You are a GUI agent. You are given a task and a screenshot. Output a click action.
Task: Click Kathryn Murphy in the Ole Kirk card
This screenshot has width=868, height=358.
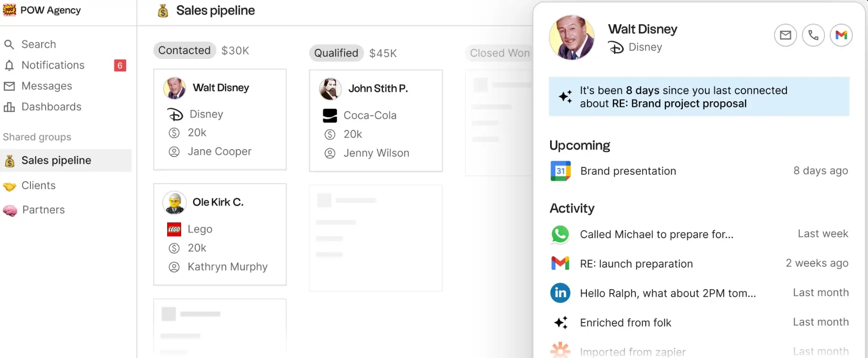[x=228, y=267]
